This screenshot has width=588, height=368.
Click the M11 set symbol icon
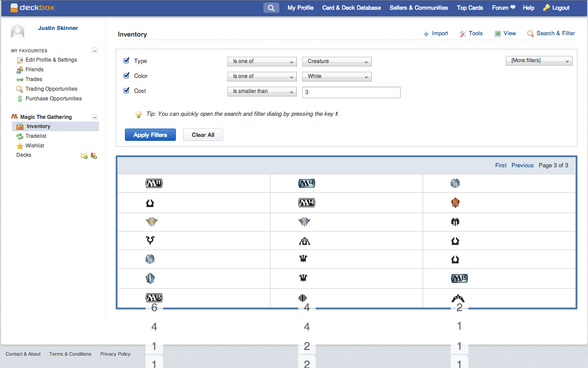click(154, 183)
